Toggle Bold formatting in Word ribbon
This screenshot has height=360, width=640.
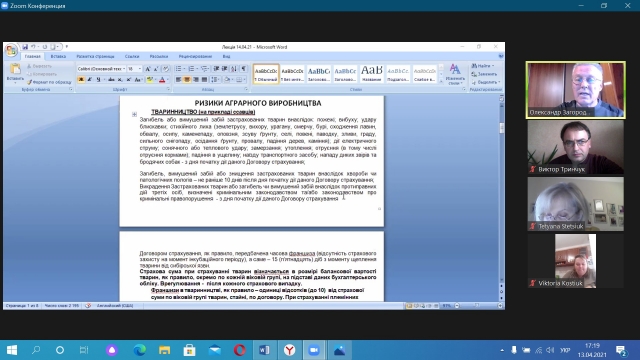[81, 80]
